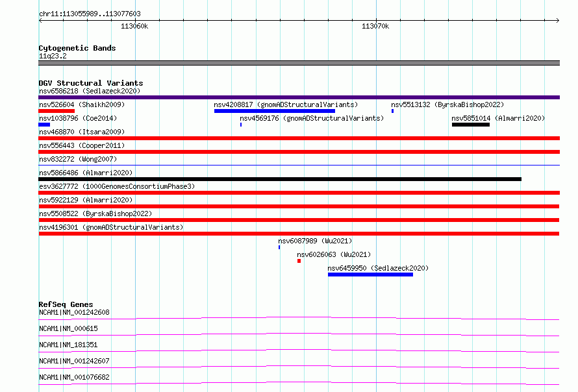This screenshot has width=578, height=392.
Task: Click the nsv5922129 (Almarri2020) label
Action: (86, 200)
